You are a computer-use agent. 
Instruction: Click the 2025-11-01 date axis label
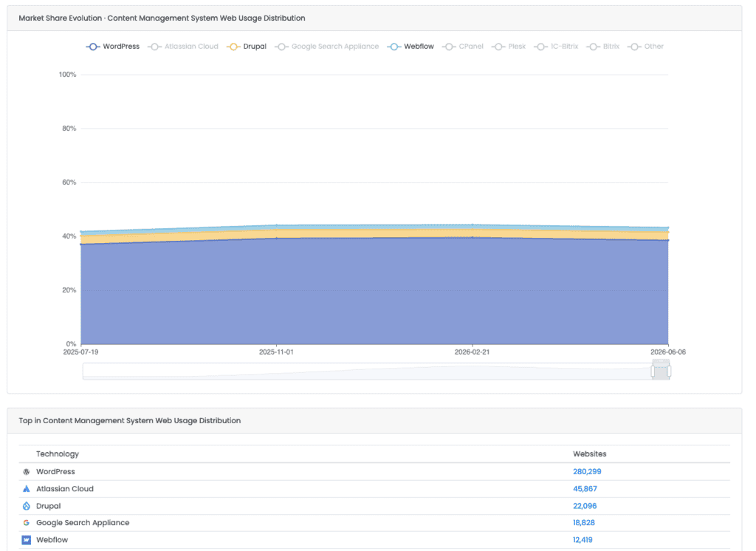(276, 352)
